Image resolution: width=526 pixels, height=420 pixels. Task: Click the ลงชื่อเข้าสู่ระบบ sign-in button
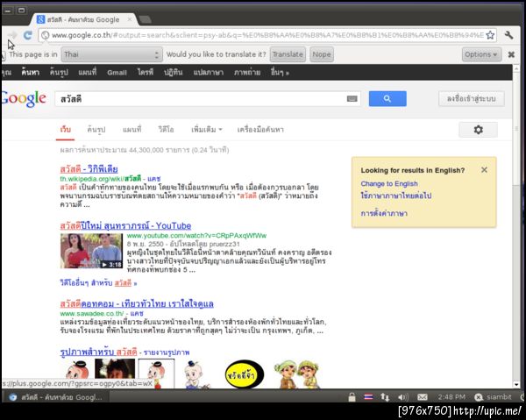point(471,98)
